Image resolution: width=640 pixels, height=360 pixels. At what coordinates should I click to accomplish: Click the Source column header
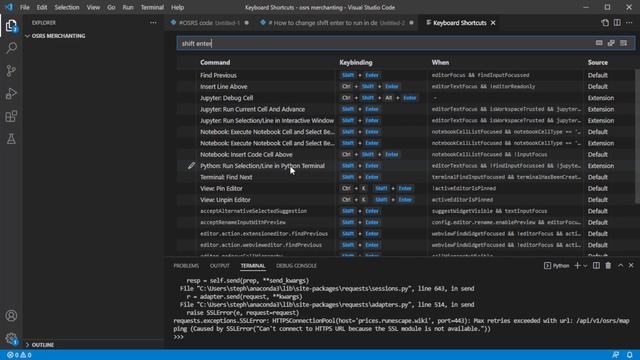click(x=598, y=62)
